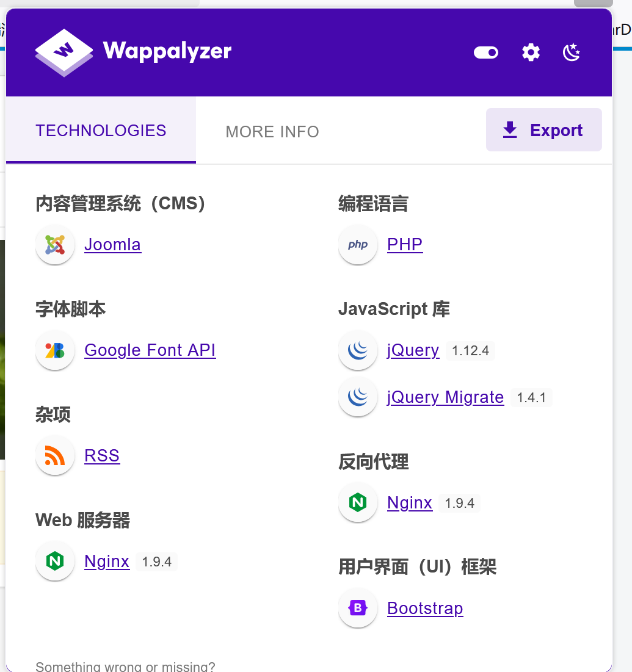Open the Joomla link
Screen dimensions: 632x672
pyautogui.click(x=113, y=245)
